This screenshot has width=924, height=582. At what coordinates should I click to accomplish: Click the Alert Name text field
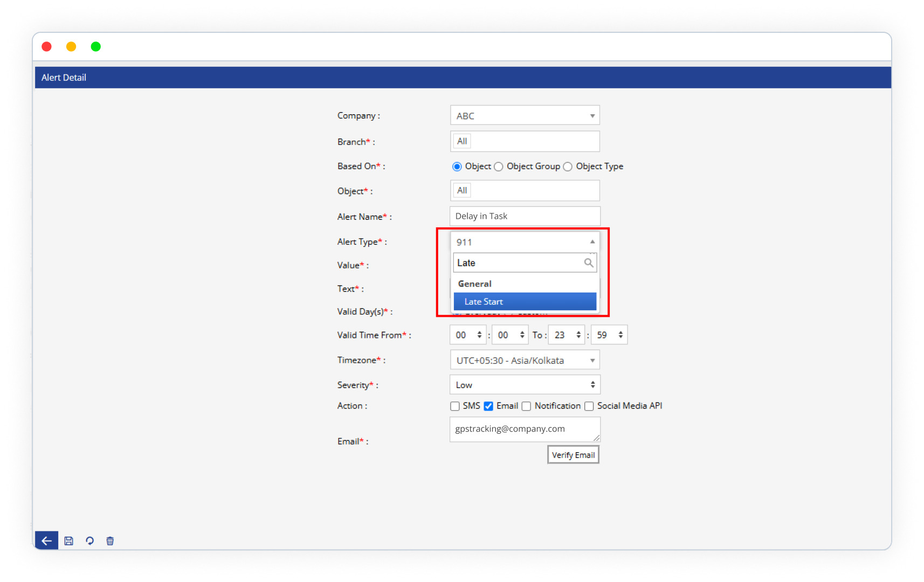525,216
